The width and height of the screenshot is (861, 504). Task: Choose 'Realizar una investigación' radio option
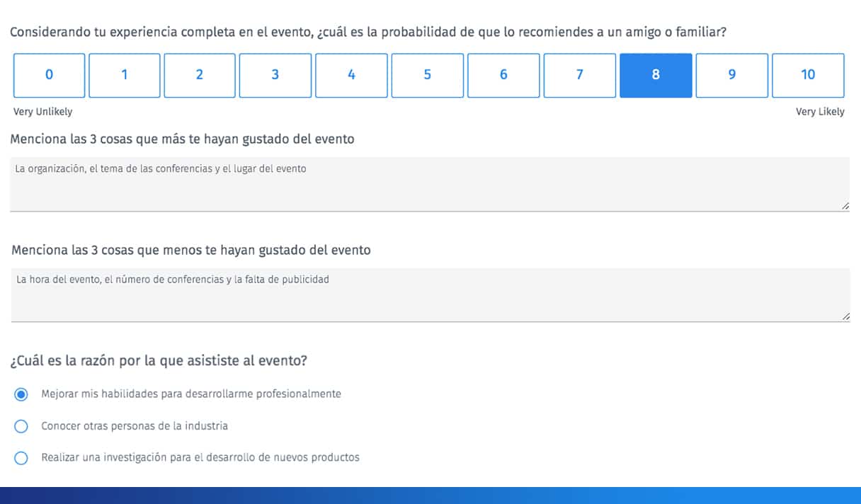(x=21, y=458)
